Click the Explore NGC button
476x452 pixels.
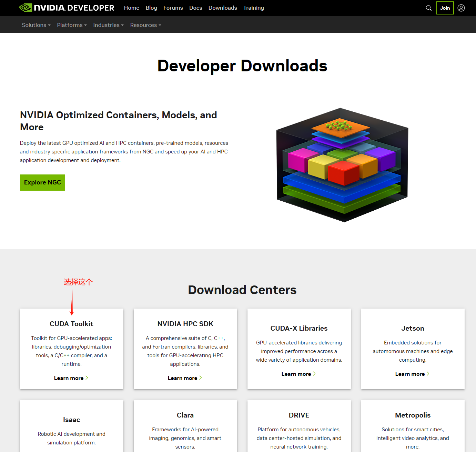pos(42,182)
